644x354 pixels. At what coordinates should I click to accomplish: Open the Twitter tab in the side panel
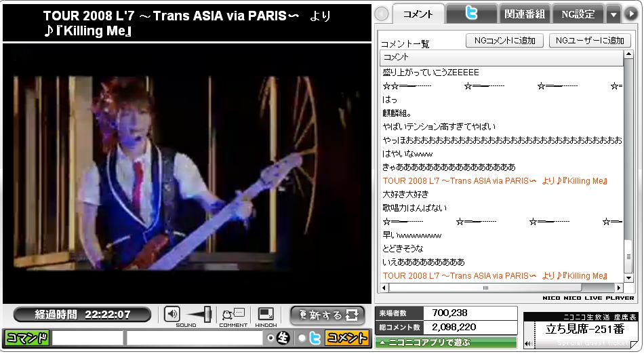(x=471, y=13)
